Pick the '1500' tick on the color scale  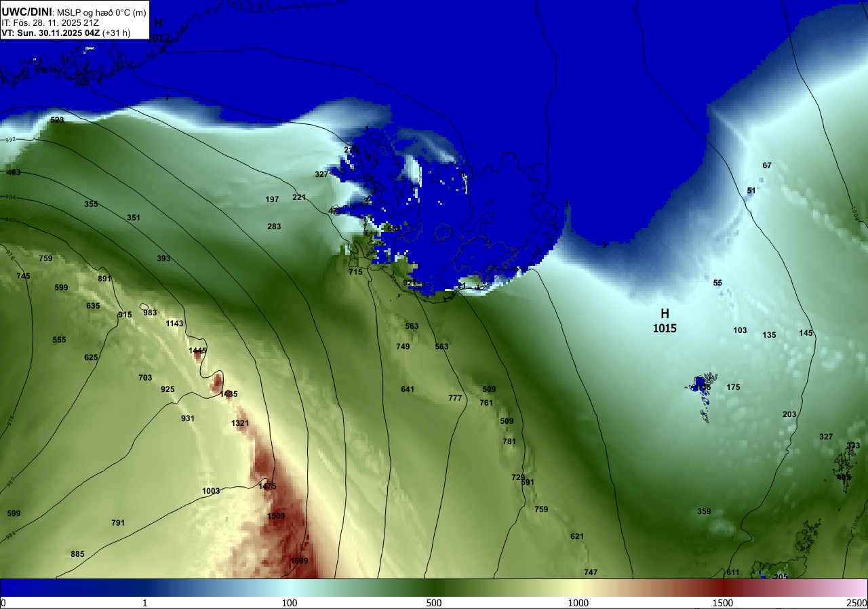(722, 603)
